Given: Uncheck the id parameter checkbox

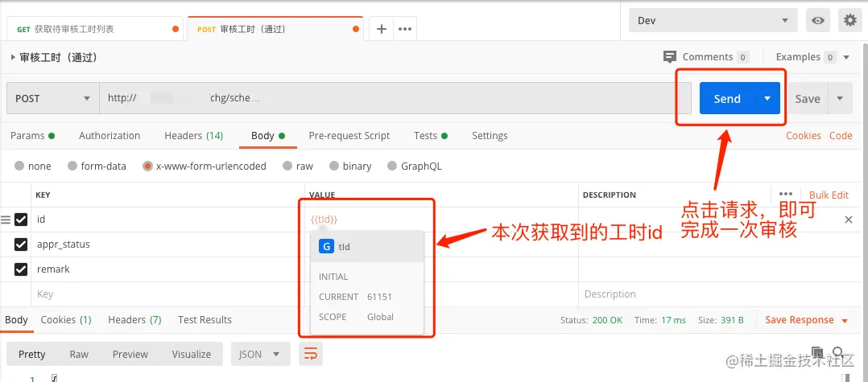Looking at the screenshot, I should (x=21, y=220).
